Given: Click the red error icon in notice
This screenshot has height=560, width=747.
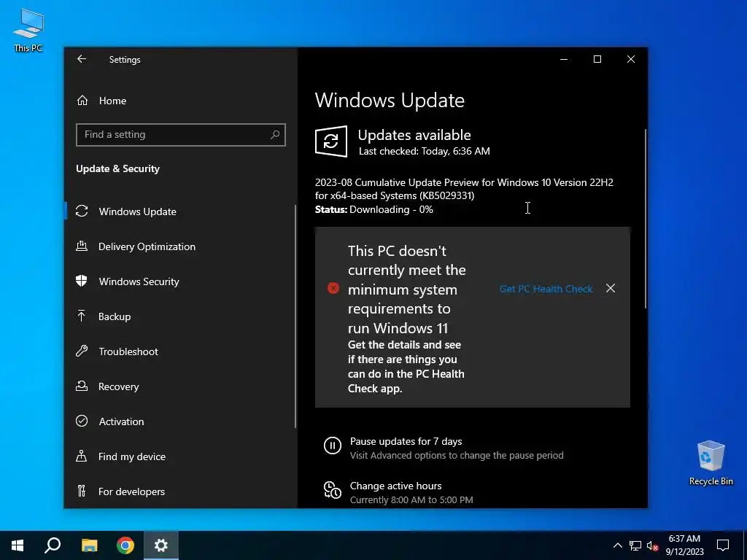Looking at the screenshot, I should 333,288.
